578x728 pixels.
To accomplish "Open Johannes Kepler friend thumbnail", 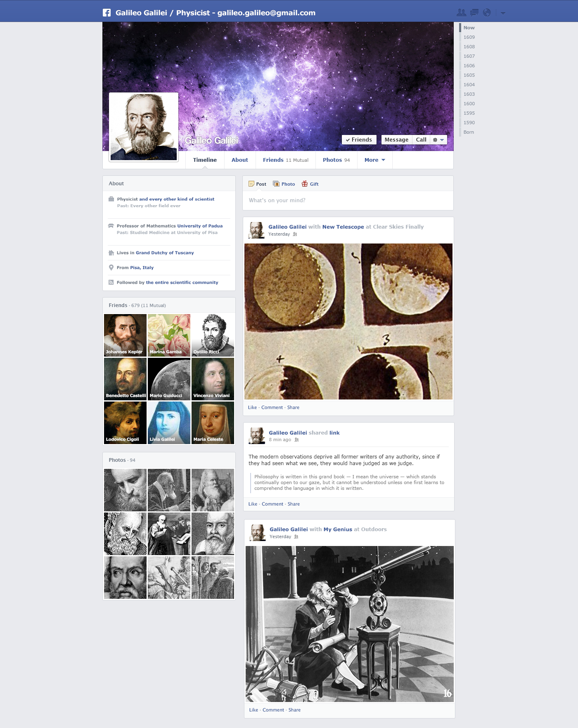I will click(125, 335).
